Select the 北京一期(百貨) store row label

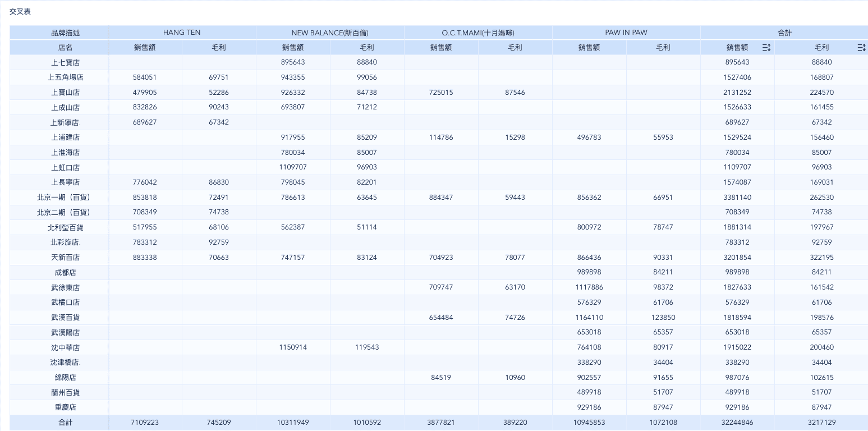coord(66,198)
